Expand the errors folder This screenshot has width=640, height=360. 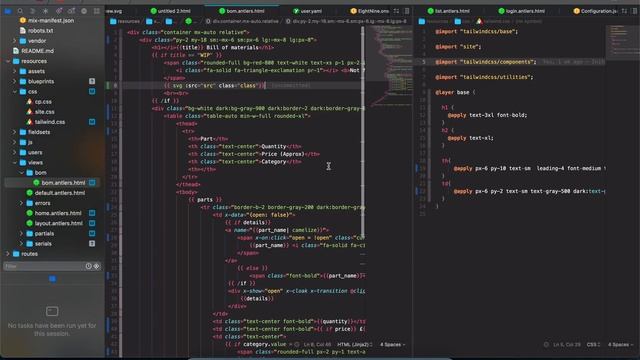click(x=22, y=203)
